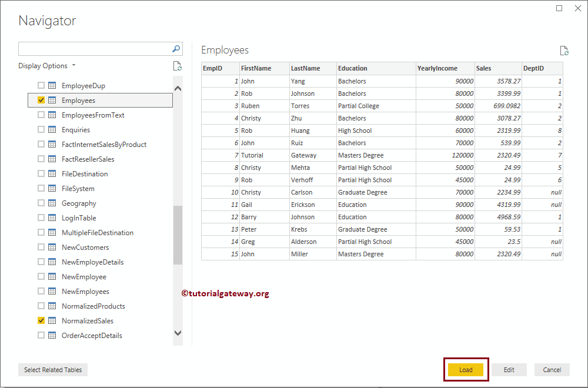
Task: Click the table icon next to LogInTable
Action: click(52, 218)
